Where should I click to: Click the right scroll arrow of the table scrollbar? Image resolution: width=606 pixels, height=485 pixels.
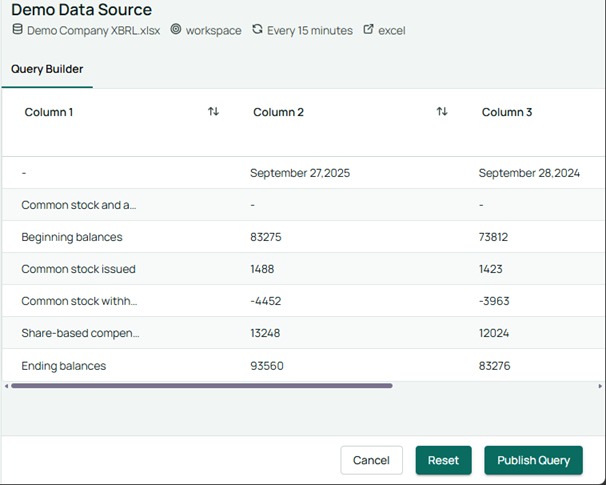[x=600, y=386]
